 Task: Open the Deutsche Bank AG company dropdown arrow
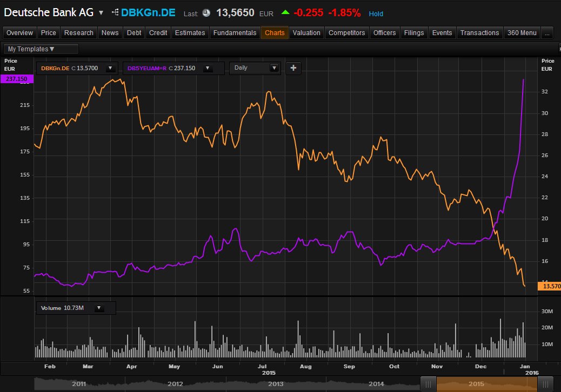(x=101, y=13)
